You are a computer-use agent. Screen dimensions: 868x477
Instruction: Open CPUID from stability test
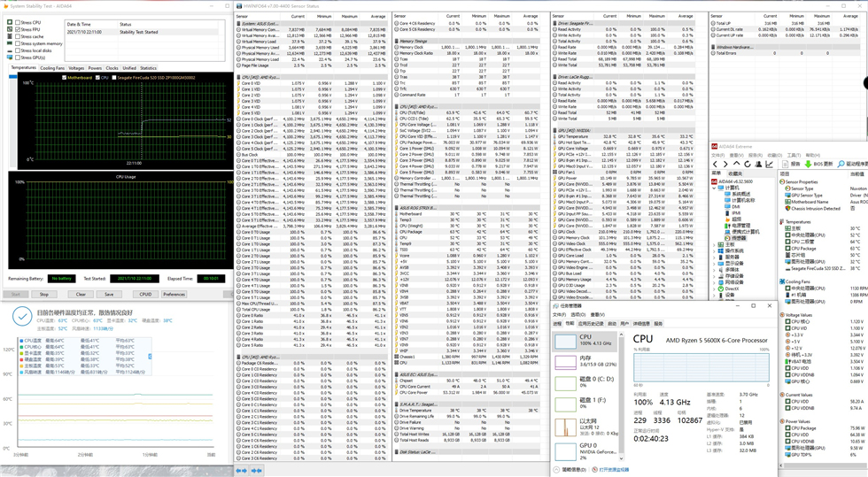[145, 295]
